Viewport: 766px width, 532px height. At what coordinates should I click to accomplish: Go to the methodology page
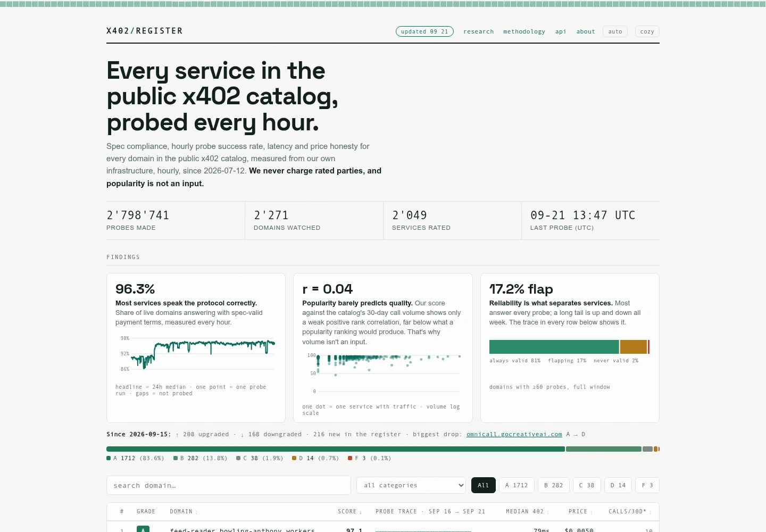pos(524,31)
